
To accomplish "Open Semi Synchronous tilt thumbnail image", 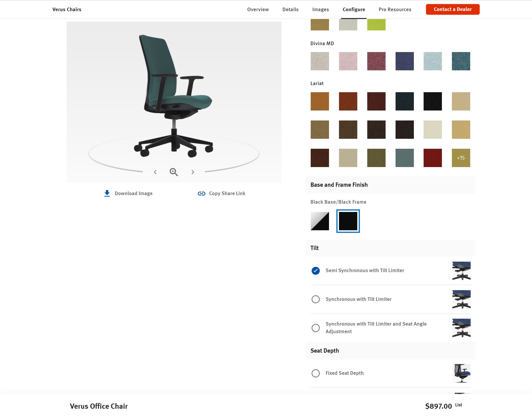I will 461,271.
